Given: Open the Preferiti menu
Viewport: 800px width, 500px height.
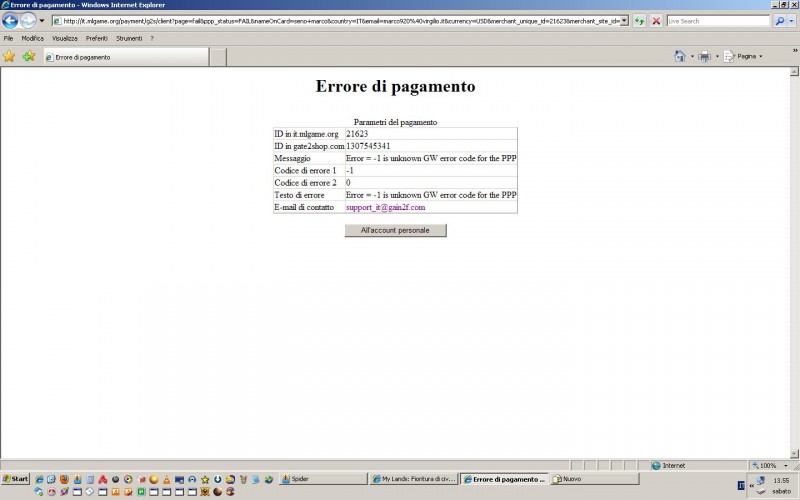Looking at the screenshot, I should click(x=97, y=38).
